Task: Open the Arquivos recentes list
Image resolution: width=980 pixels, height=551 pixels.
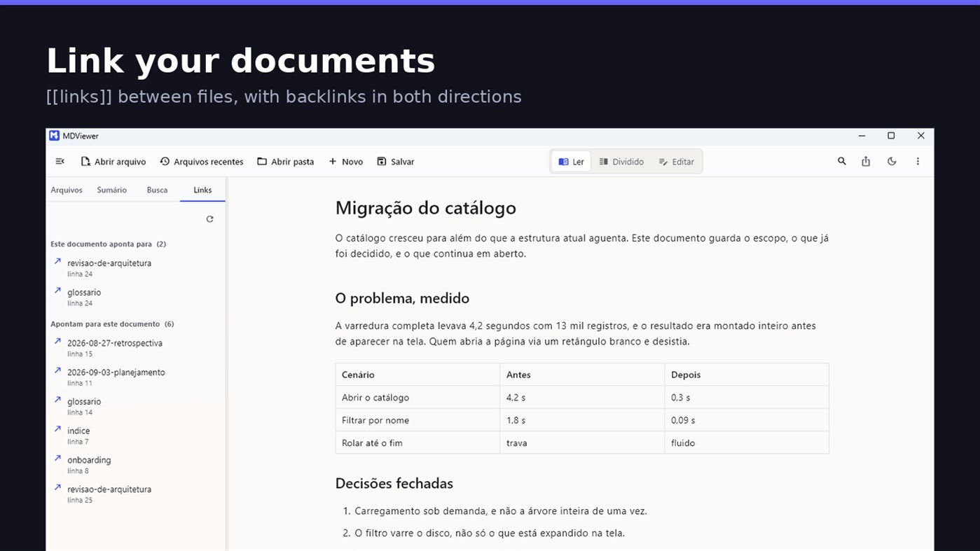Action: coord(202,162)
